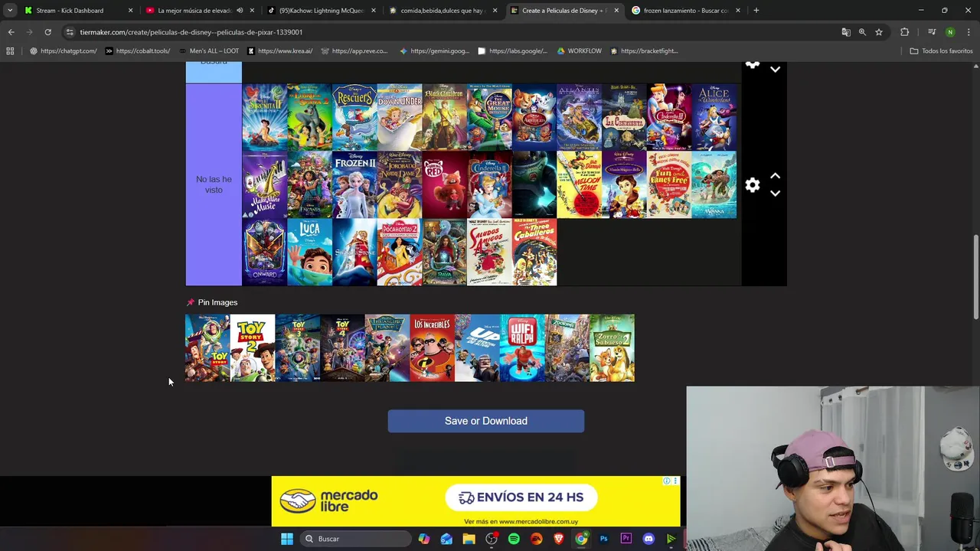Image resolution: width=980 pixels, height=551 pixels.
Task: Switch to the 'frozen lanzamiento' Google tab
Action: [685, 11]
